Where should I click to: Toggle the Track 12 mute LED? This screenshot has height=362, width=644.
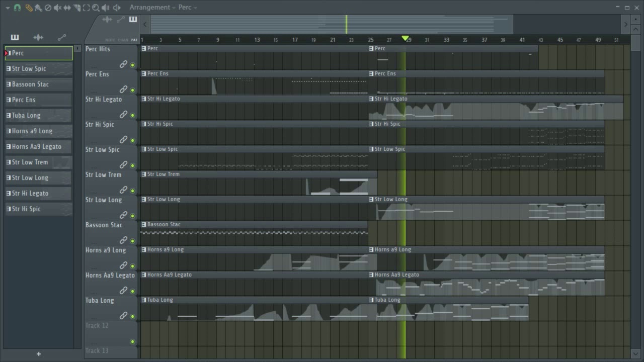pyautogui.click(x=133, y=341)
